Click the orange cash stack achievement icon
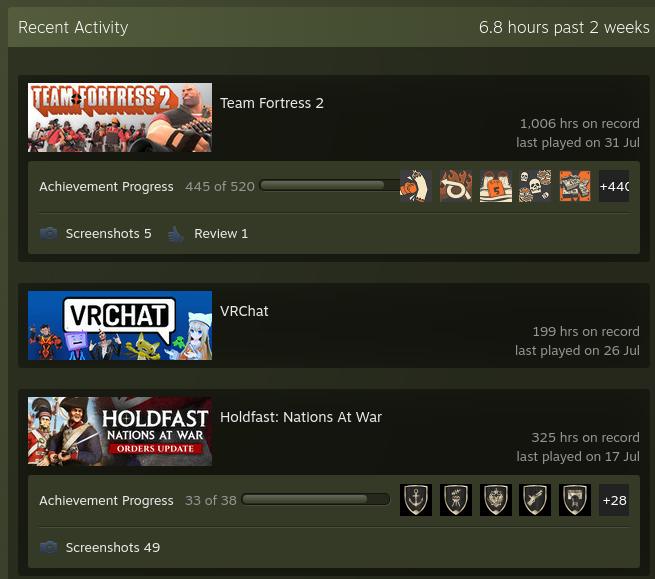Image resolution: width=655 pixels, height=579 pixels. point(575,186)
